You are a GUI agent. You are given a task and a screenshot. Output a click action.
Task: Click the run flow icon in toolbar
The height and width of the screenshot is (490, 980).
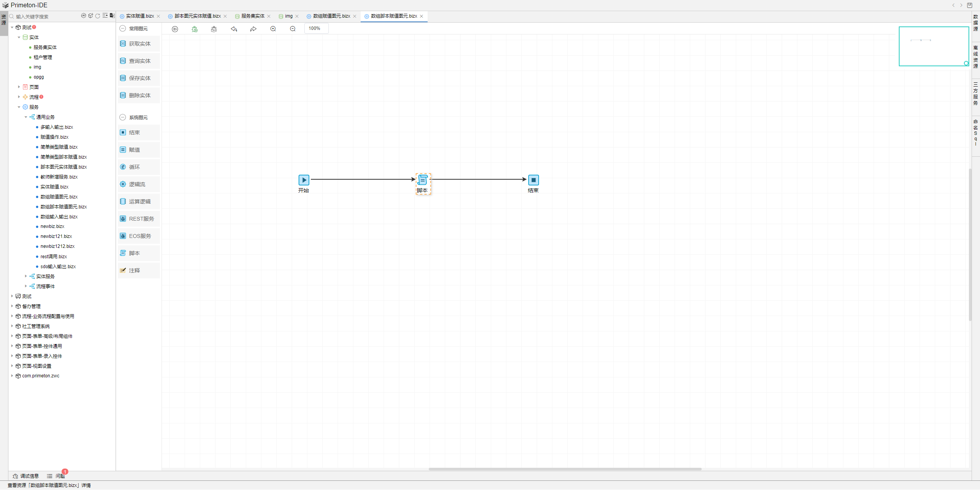[x=175, y=29]
